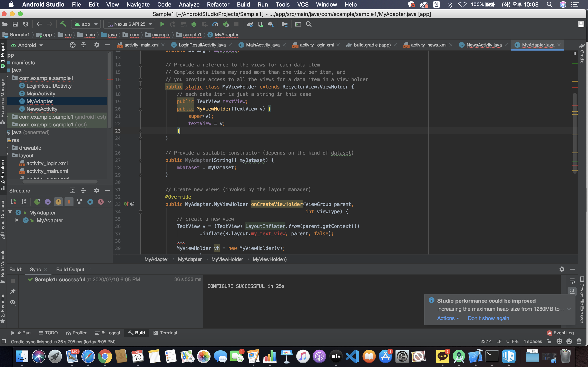Click Select Opened File target icon
Screen dimensions: 588x367
point(72,45)
